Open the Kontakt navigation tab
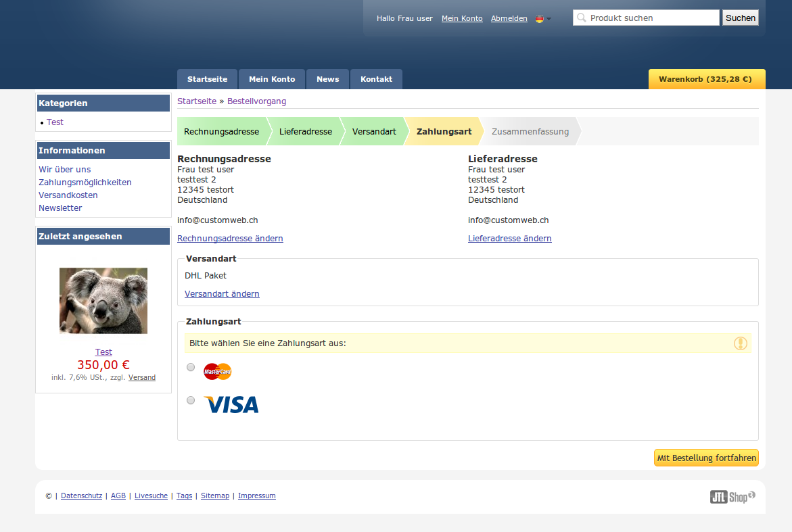792x532 pixels. tap(376, 79)
